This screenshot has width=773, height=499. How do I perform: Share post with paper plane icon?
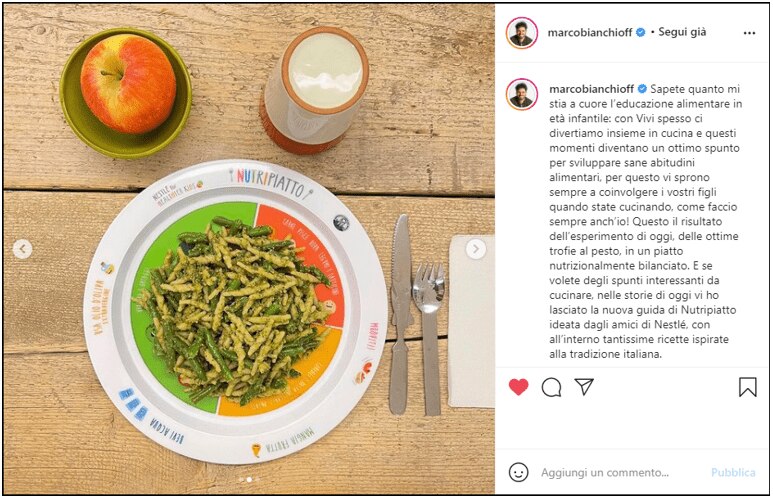(584, 387)
